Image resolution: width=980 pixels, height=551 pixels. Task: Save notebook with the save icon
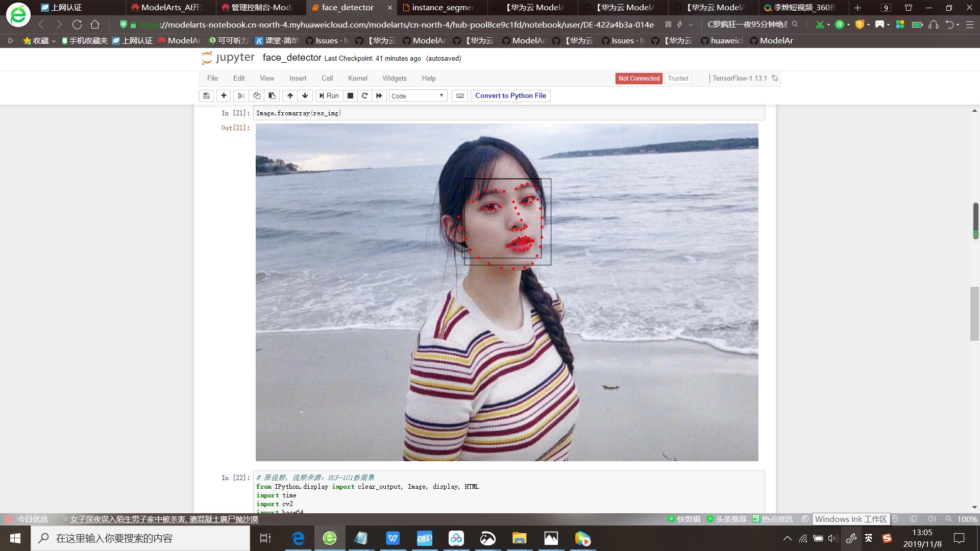(206, 95)
